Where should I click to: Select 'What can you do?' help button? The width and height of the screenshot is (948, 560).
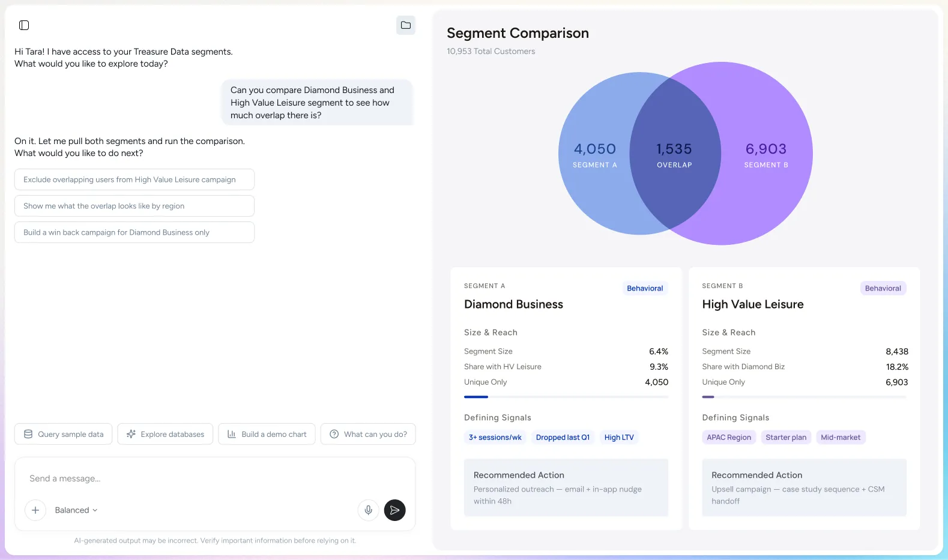coord(368,434)
